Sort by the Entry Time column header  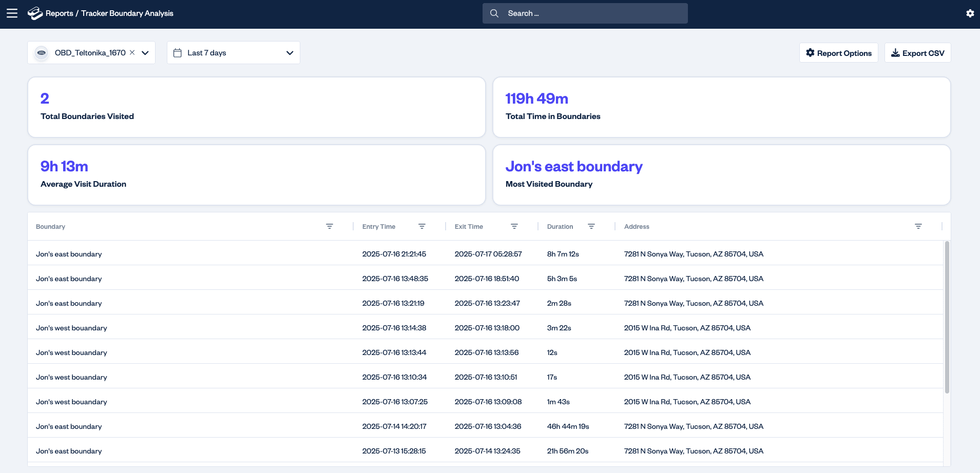tap(379, 227)
